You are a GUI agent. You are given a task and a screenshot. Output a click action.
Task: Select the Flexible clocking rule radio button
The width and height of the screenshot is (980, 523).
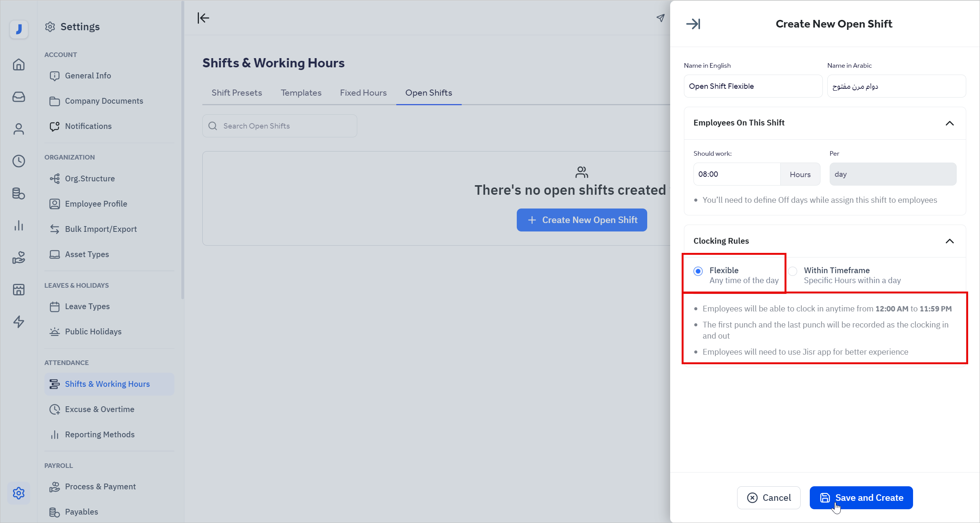[698, 271]
